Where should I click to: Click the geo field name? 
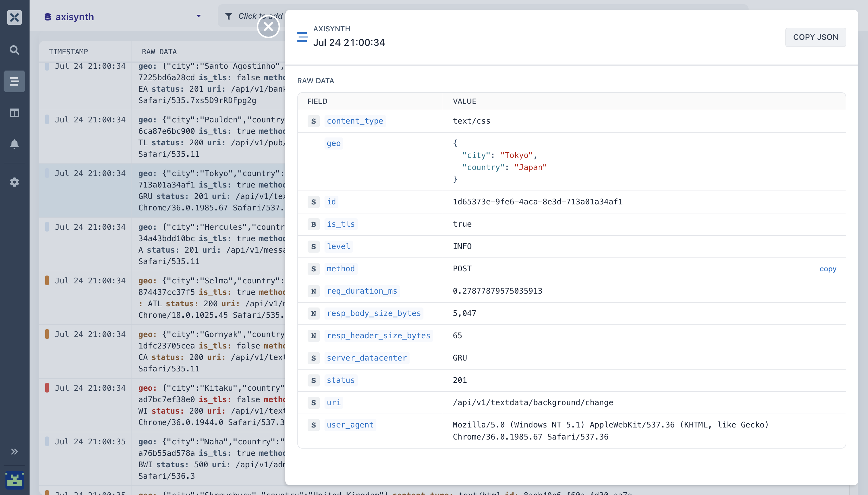[x=333, y=143]
